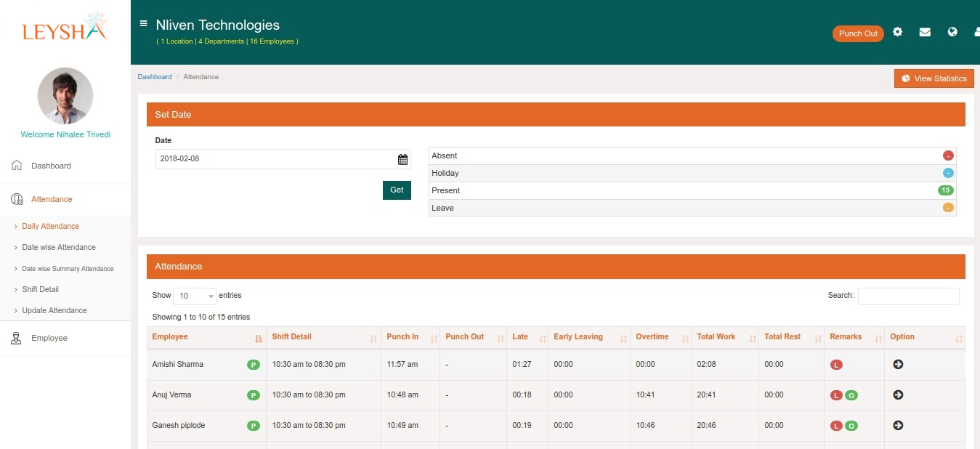980x449 pixels.
Task: Click the green O remark for Ganesh piplode
Action: click(851, 426)
